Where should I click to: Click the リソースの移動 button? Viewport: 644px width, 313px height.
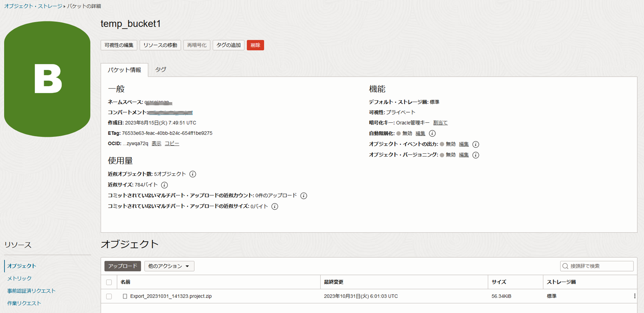160,45
